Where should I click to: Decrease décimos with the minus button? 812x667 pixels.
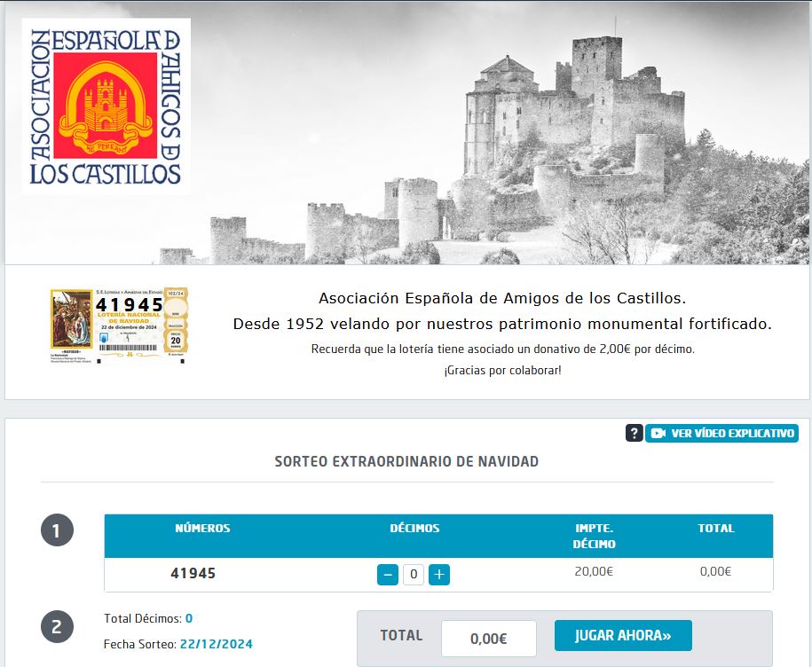coord(387,575)
